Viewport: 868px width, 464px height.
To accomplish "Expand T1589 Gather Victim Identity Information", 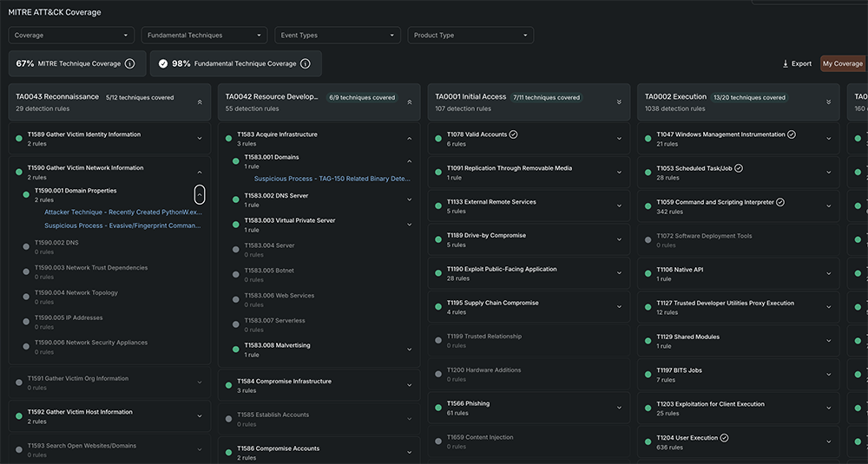I will coord(200,139).
